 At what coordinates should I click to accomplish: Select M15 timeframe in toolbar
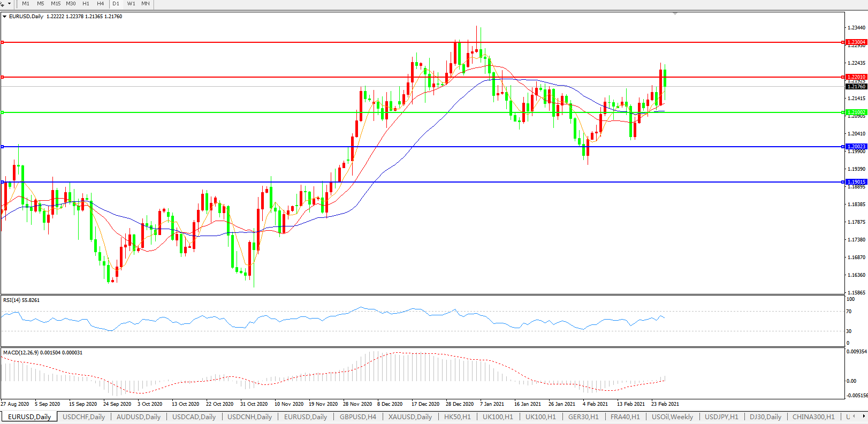tap(56, 4)
